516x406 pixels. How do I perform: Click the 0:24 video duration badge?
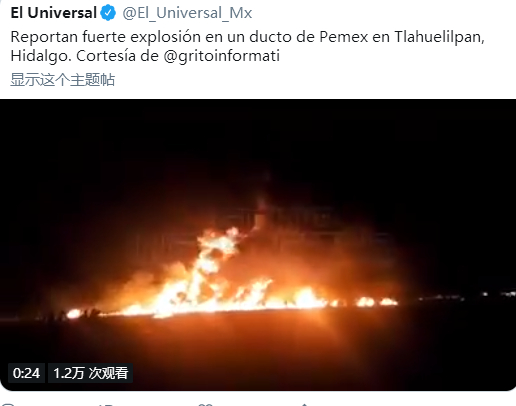click(26, 373)
